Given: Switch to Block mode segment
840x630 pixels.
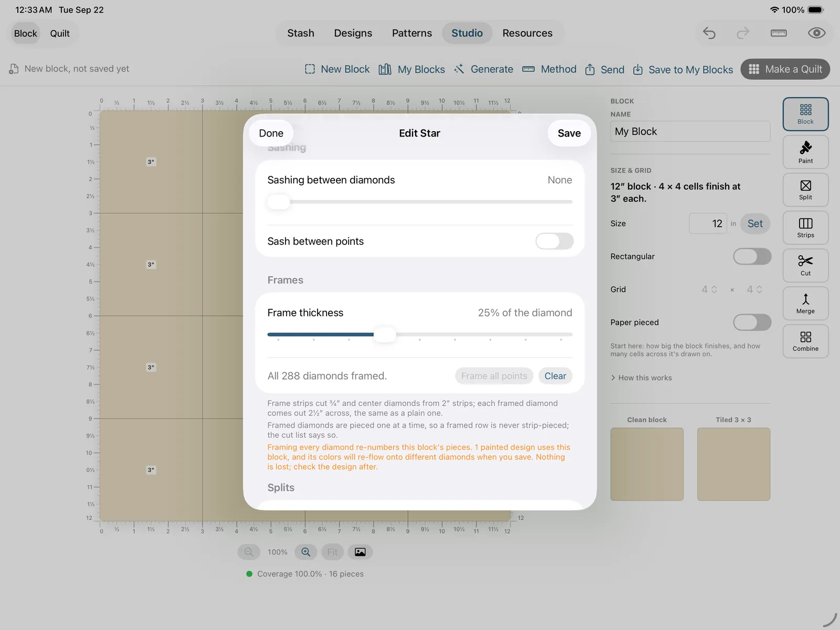Looking at the screenshot, I should [x=25, y=33].
